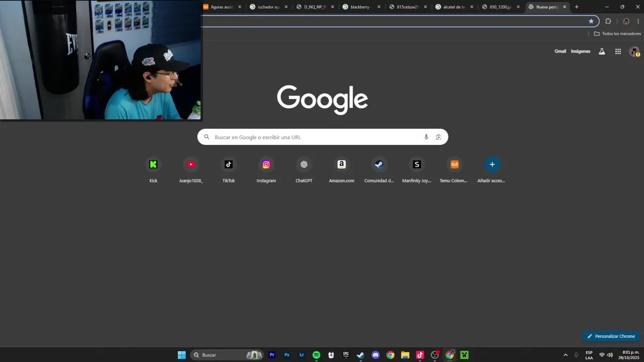The height and width of the screenshot is (362, 644).
Task: Search by image with Google Lens icon
Action: click(438, 137)
